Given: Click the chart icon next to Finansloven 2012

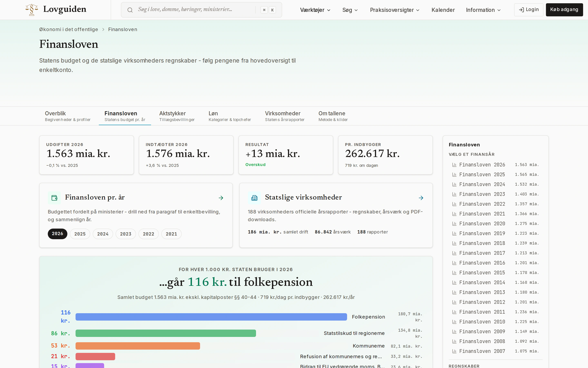Looking at the screenshot, I should click(454, 302).
